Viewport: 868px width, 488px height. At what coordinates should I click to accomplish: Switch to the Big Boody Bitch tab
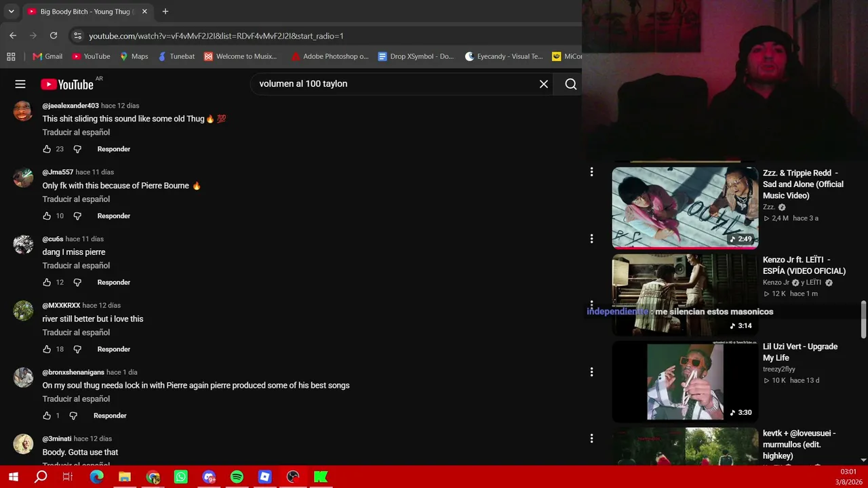pyautogui.click(x=86, y=12)
